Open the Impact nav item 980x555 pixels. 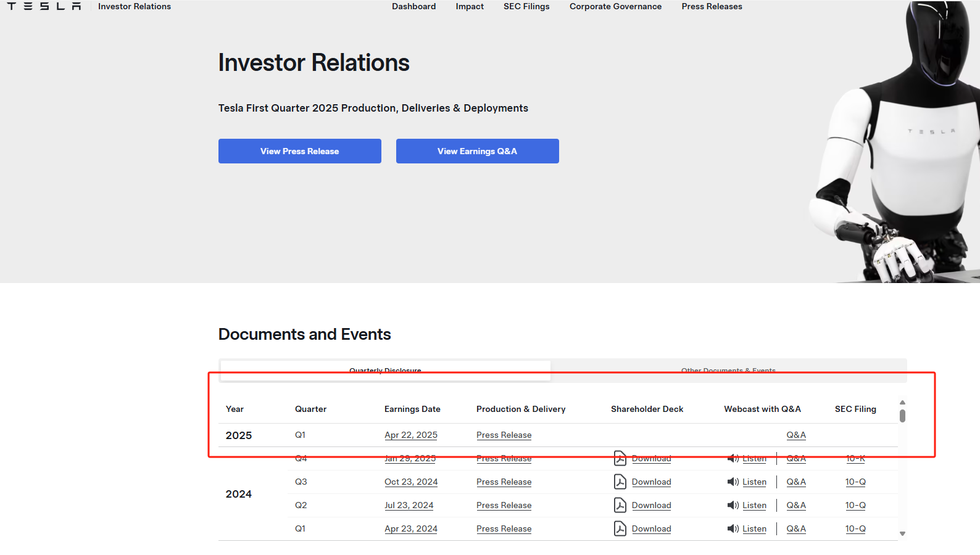[470, 6]
